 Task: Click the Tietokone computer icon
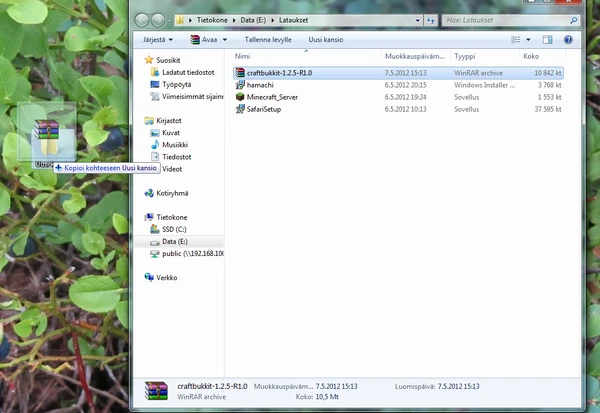click(149, 217)
